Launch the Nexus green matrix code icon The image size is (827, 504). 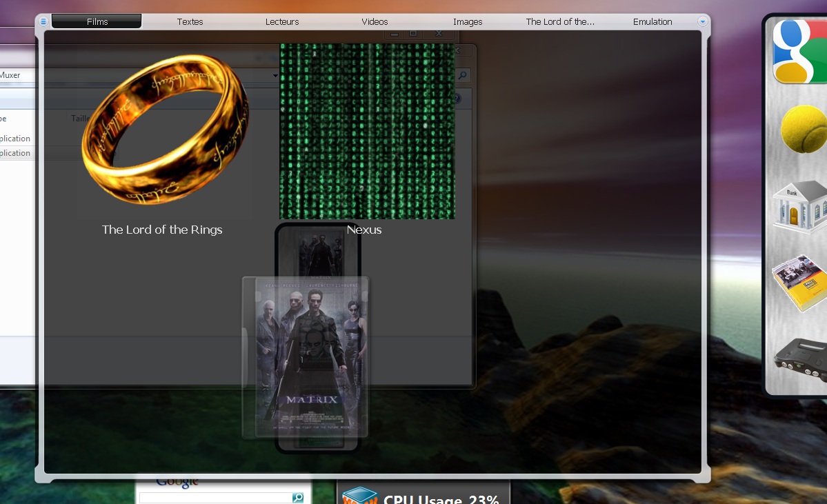tap(367, 131)
